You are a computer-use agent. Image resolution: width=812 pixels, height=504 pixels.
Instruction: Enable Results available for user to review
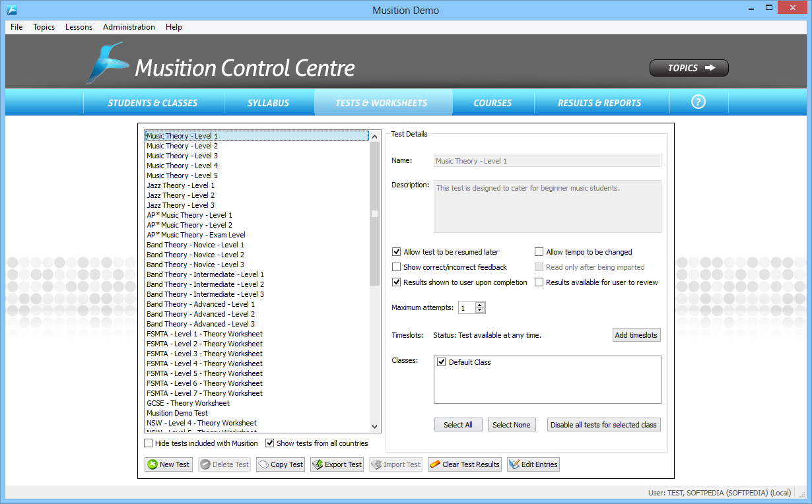(539, 282)
